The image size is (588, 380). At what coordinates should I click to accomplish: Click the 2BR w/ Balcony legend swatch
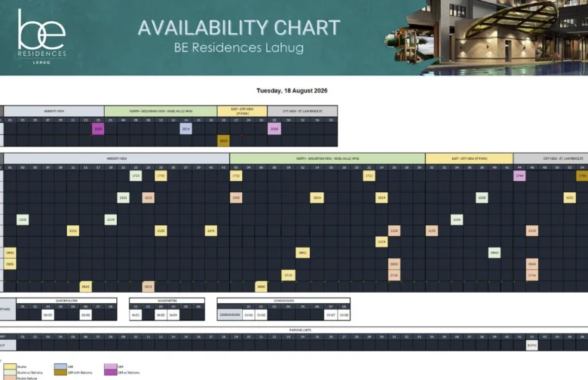(111, 372)
